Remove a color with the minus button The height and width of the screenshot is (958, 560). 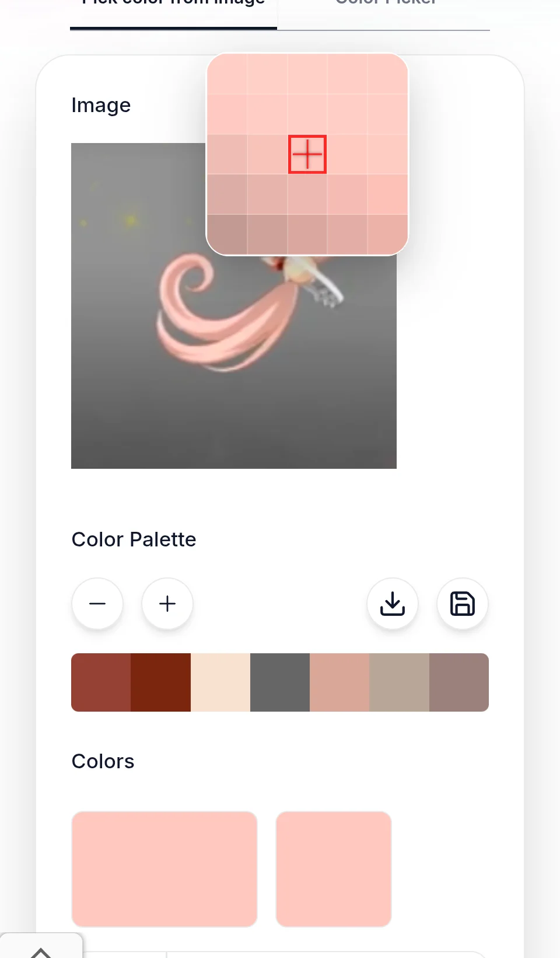[97, 604]
